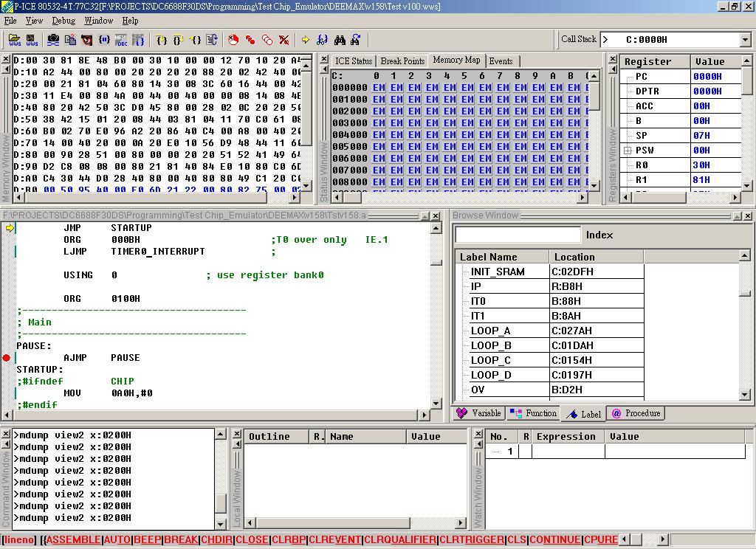Image resolution: width=756 pixels, height=549 pixels.
Task: Expand the PSW register node
Action: 628,151
